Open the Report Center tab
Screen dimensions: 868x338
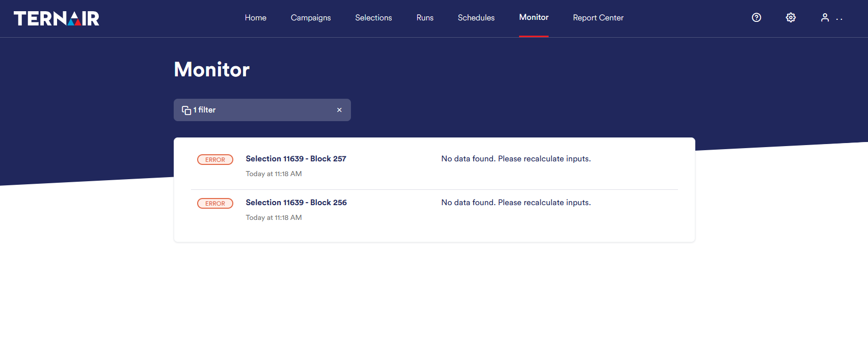click(598, 18)
